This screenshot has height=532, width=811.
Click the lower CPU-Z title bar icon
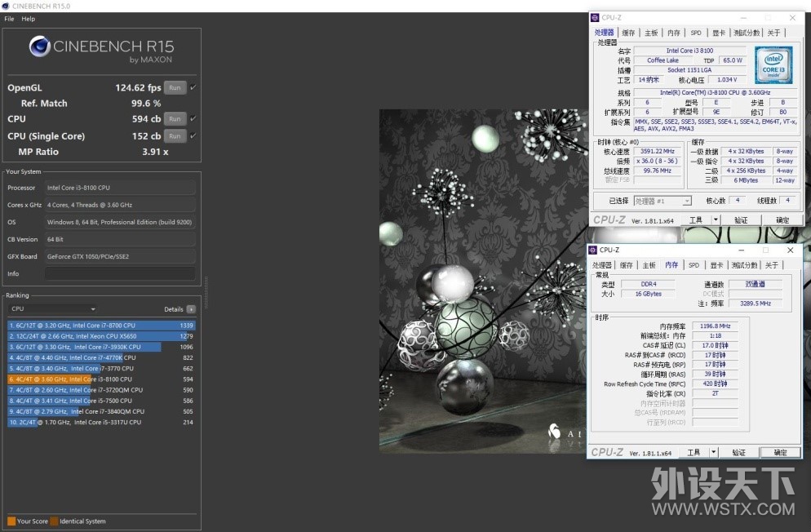pos(593,250)
